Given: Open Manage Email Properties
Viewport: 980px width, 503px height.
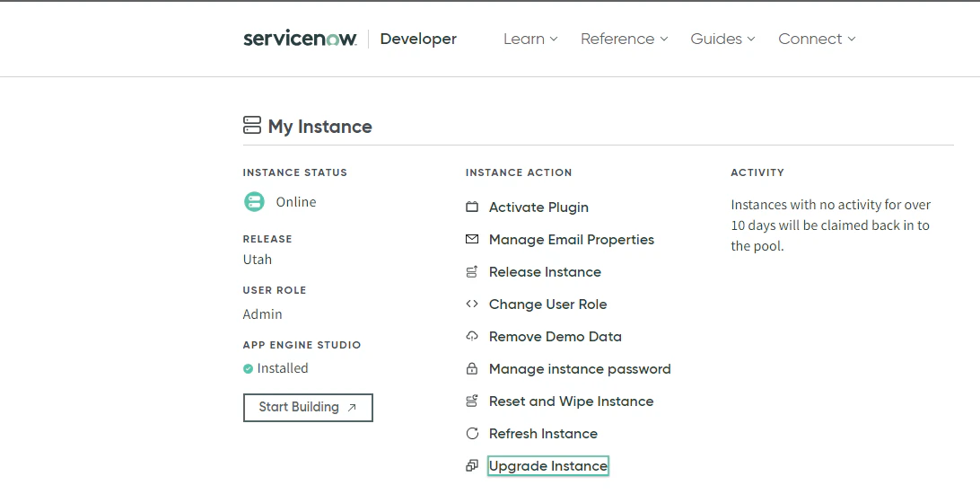Looking at the screenshot, I should 572,240.
